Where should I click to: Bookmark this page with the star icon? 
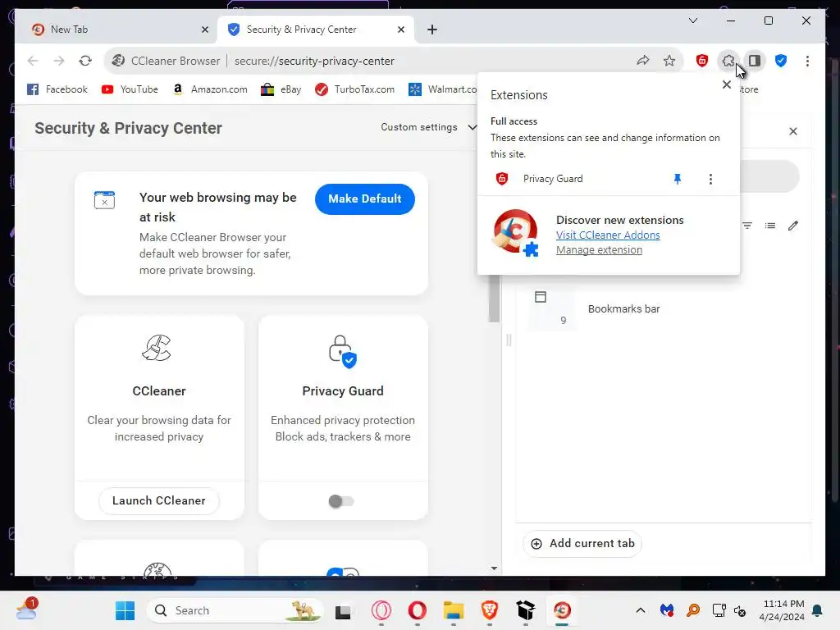669,61
